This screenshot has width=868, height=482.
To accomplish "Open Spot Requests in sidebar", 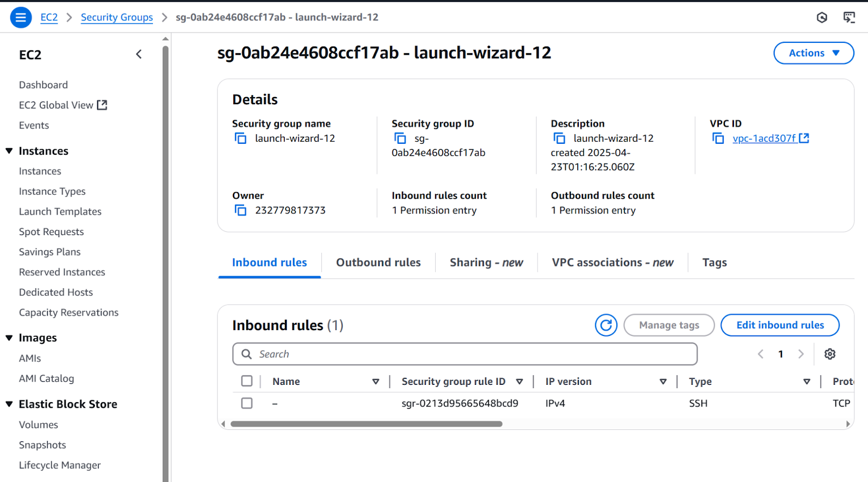I will 52,232.
